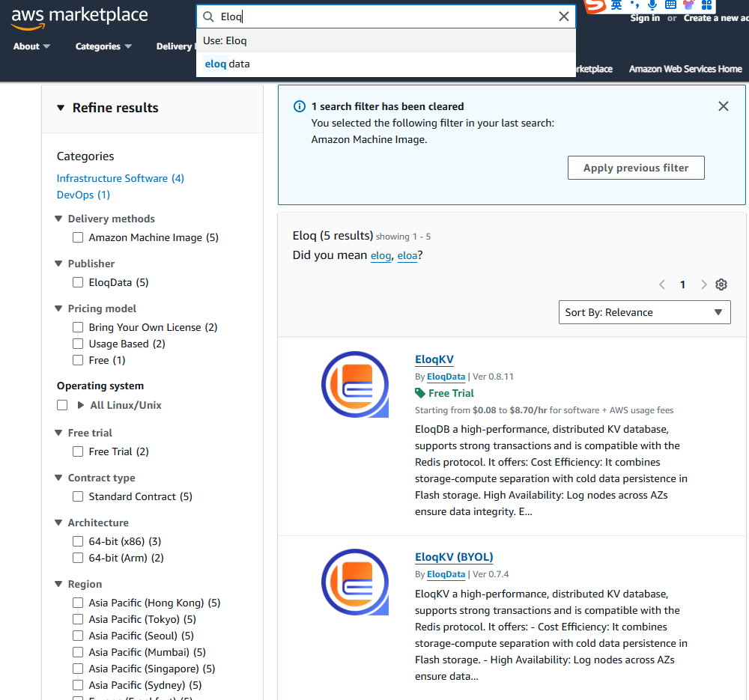Open the EloqKV (BYOL) product title
749x700 pixels.
point(454,557)
